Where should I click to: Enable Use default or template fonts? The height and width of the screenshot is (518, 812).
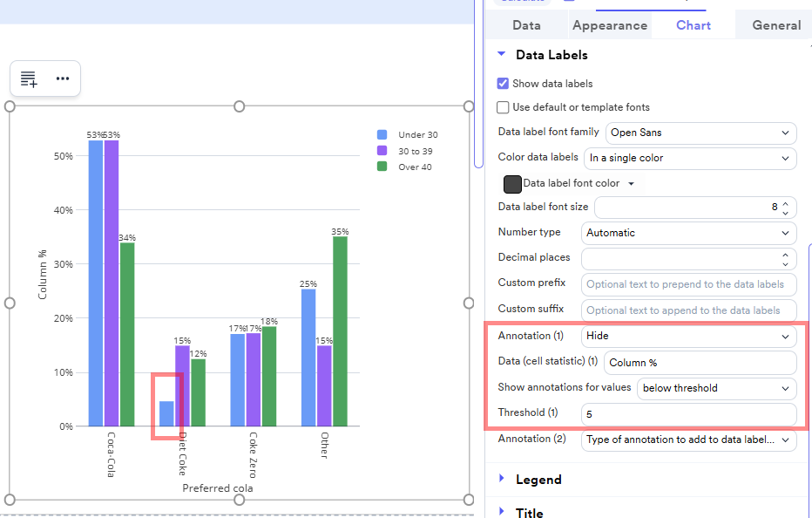(503, 107)
